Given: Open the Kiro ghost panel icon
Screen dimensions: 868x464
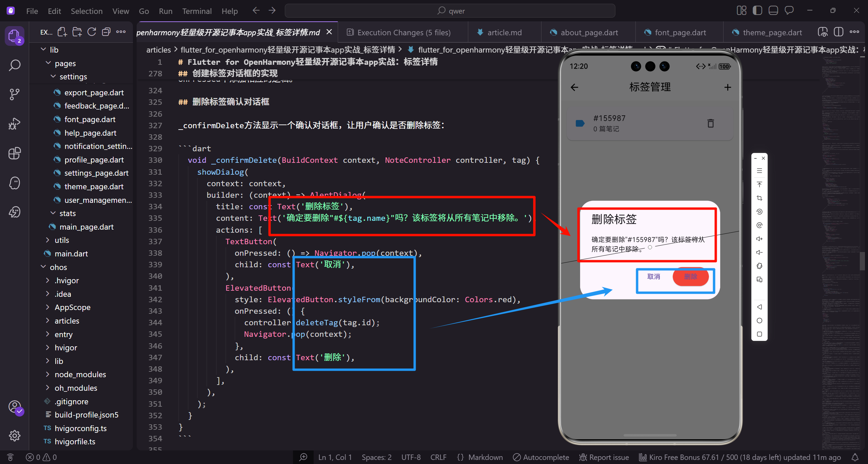Looking at the screenshot, I should click(14, 183).
